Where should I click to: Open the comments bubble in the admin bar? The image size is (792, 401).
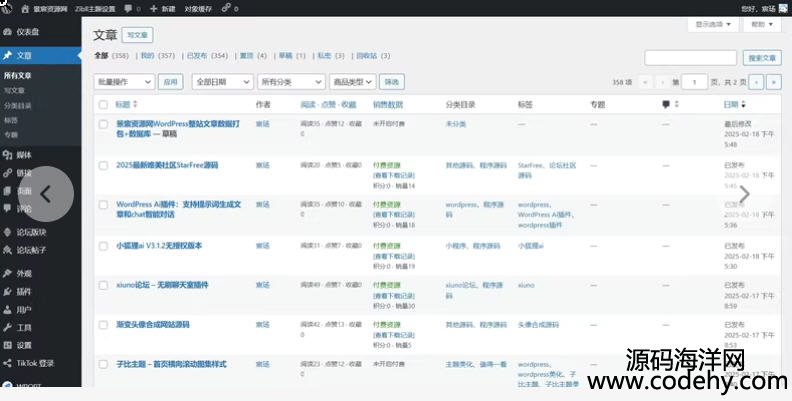(128, 9)
